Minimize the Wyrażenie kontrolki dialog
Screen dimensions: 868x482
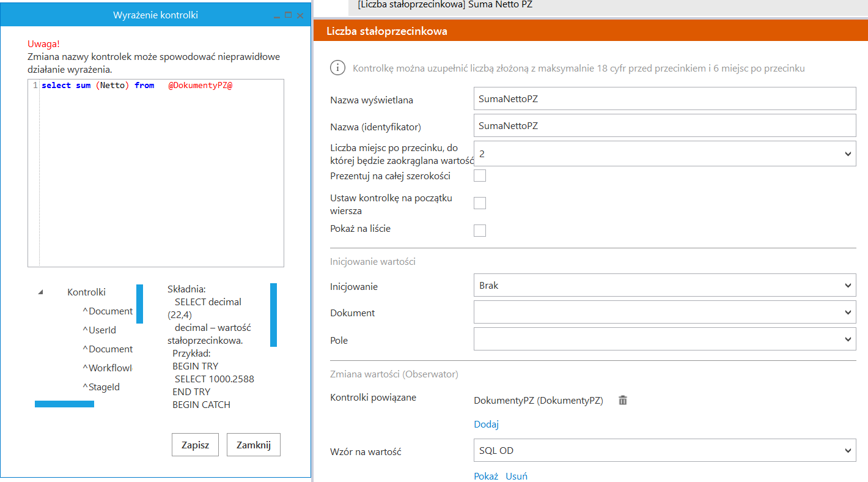point(277,15)
